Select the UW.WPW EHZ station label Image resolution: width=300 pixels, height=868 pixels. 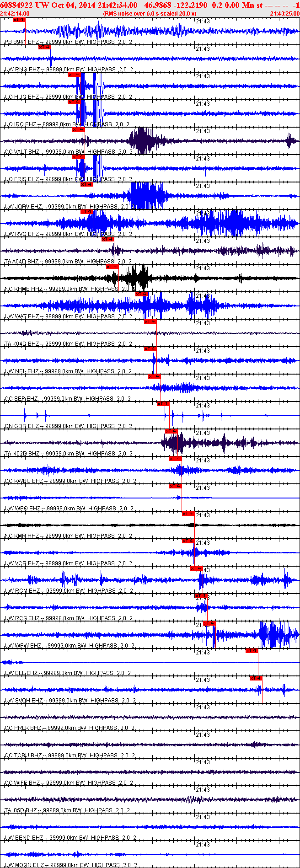point(23,646)
